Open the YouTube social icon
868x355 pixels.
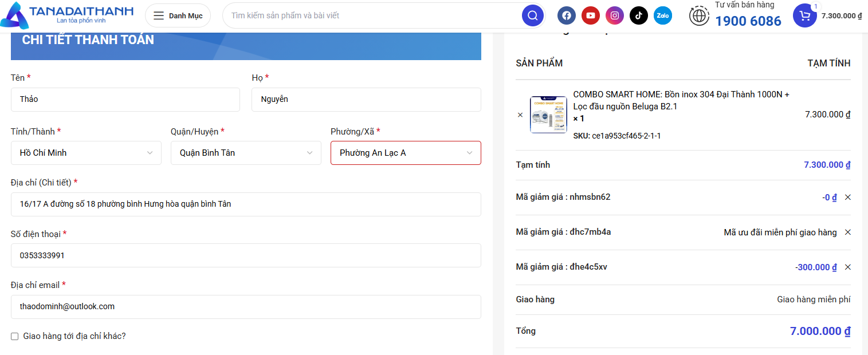coord(591,15)
